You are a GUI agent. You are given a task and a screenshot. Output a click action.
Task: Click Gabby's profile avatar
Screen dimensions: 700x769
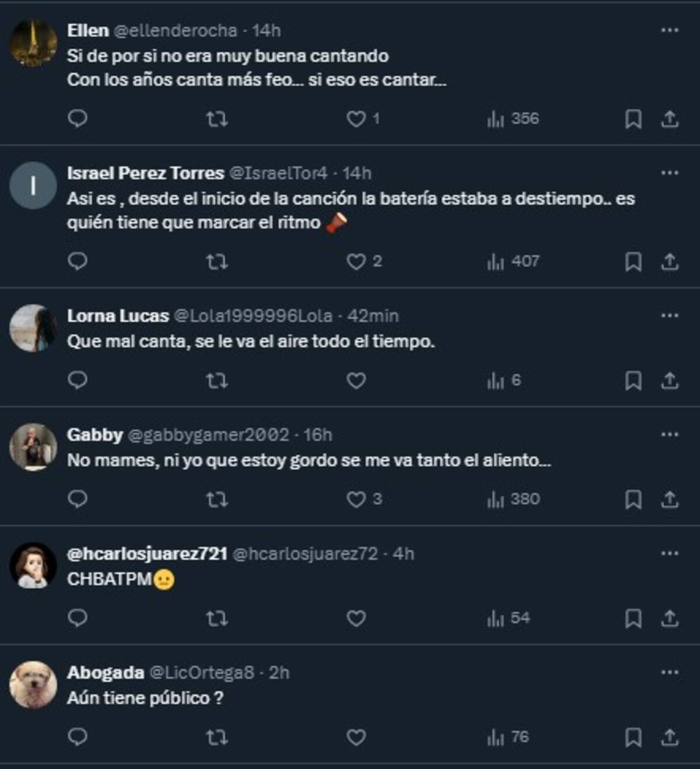[33, 447]
